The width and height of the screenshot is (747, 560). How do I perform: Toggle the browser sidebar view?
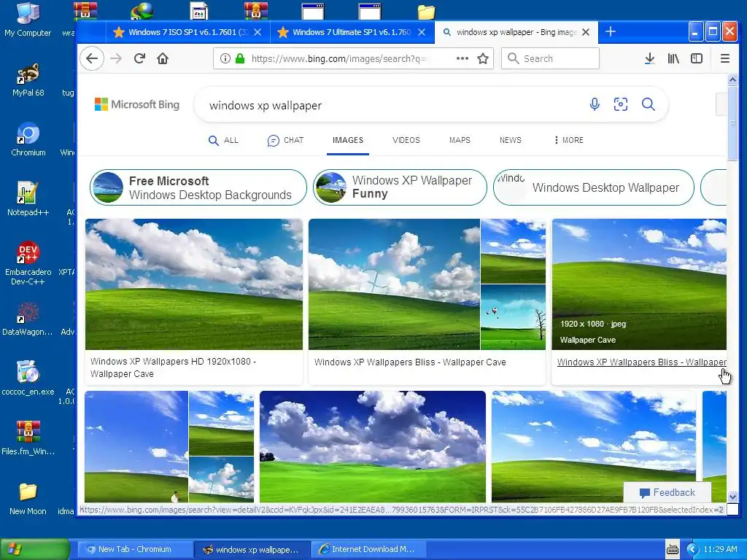tap(697, 58)
